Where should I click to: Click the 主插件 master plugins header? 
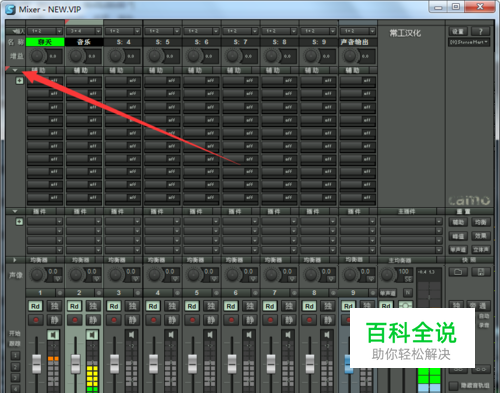[407, 211]
